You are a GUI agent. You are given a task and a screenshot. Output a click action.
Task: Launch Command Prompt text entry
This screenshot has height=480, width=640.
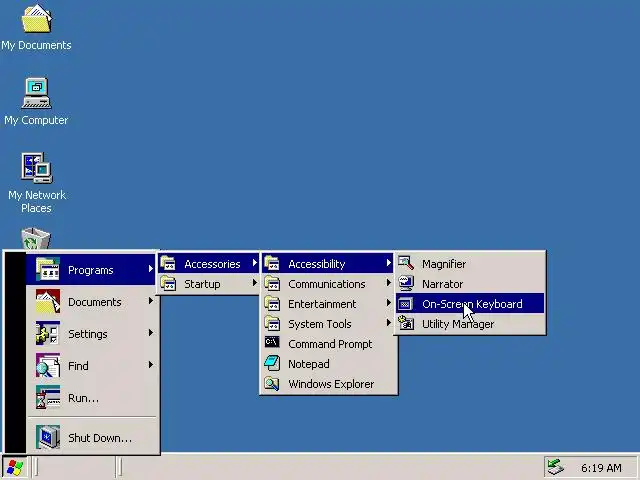330,344
